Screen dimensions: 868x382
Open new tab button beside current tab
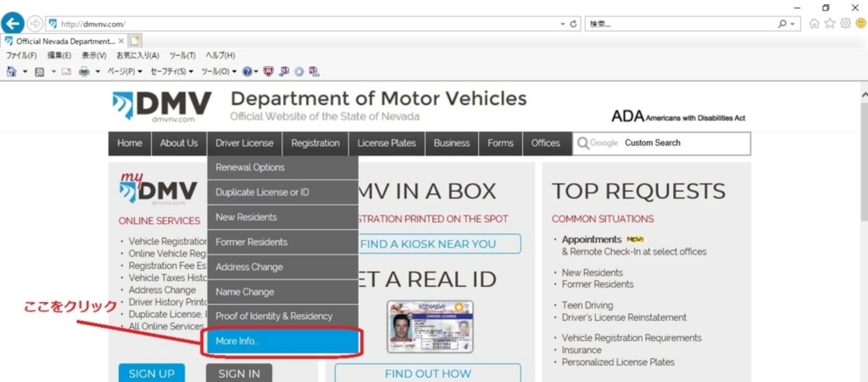(x=136, y=41)
